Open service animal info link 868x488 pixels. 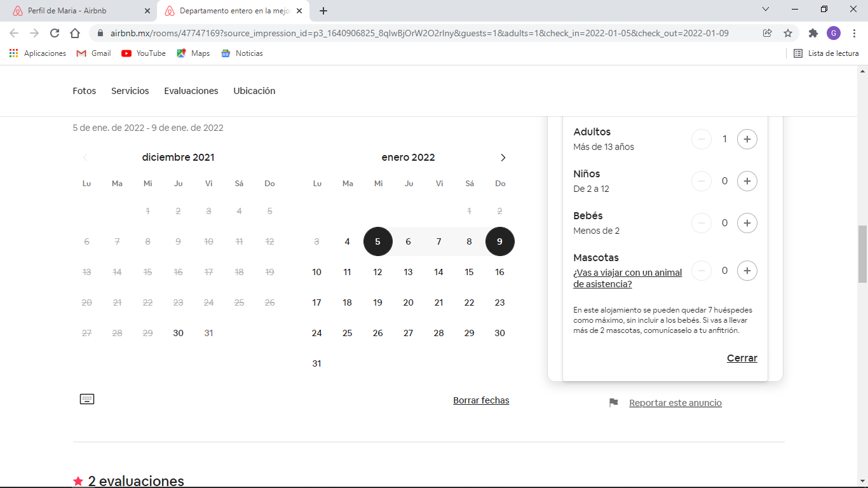point(628,278)
